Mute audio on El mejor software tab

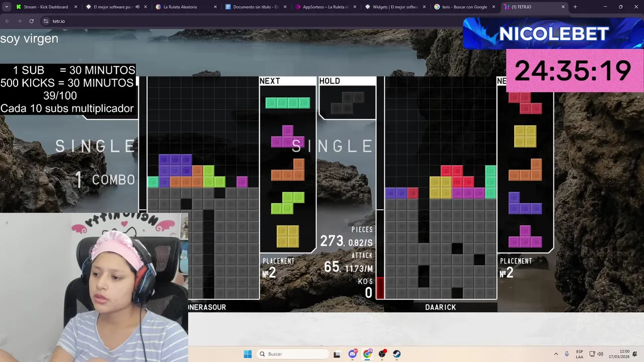(x=137, y=7)
